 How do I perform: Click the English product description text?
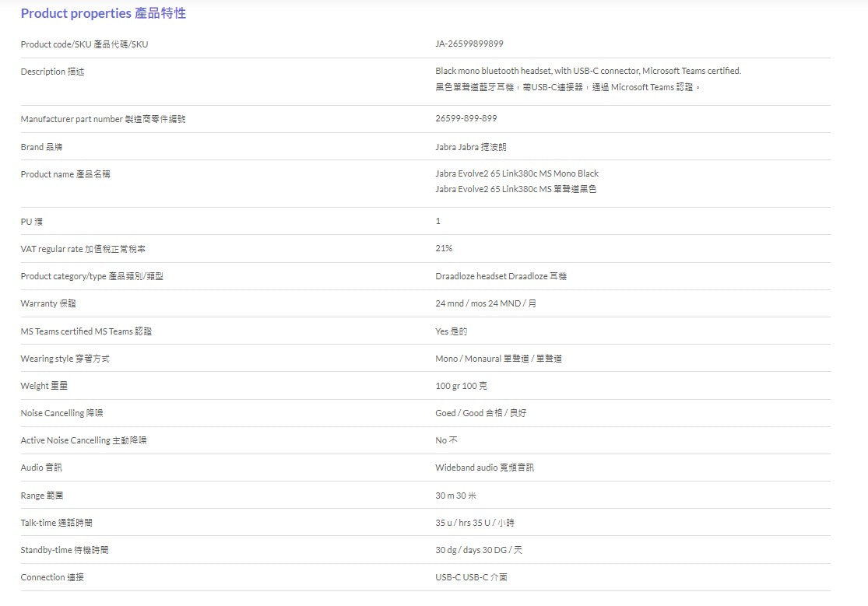coord(588,71)
